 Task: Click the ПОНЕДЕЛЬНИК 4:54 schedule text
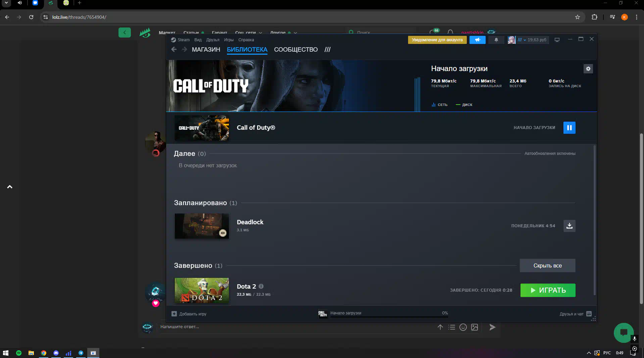click(533, 226)
